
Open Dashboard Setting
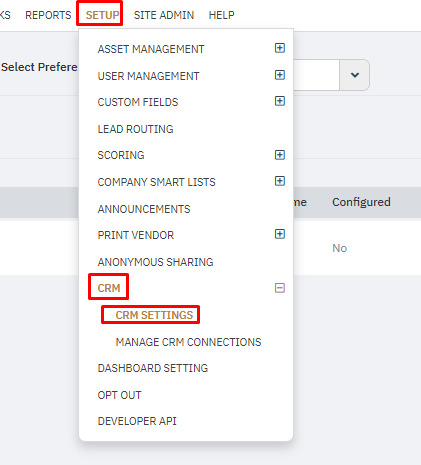153,368
